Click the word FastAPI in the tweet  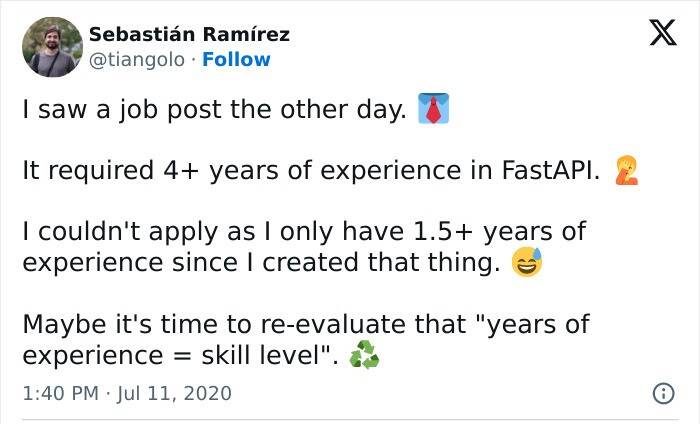(x=549, y=171)
